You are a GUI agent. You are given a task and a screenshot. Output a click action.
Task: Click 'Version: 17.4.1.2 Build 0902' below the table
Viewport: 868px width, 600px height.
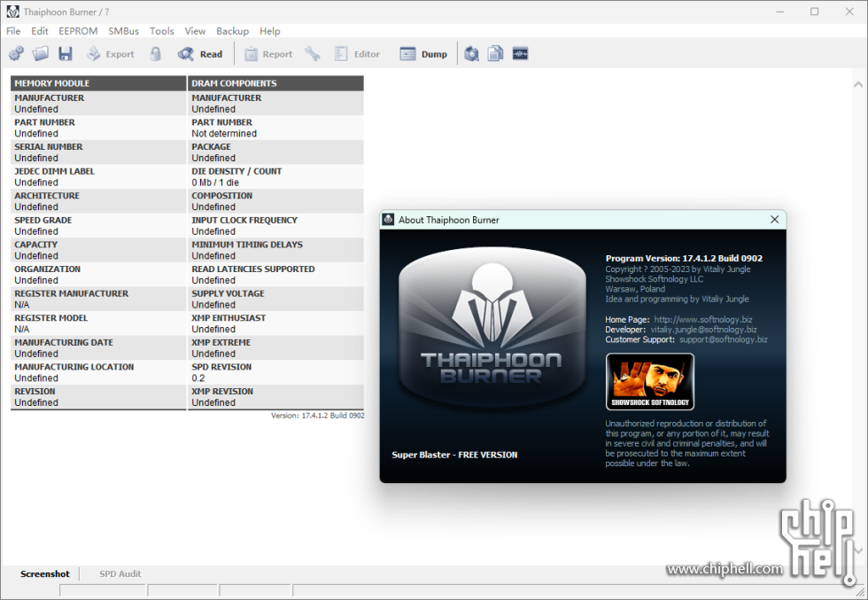coord(317,416)
